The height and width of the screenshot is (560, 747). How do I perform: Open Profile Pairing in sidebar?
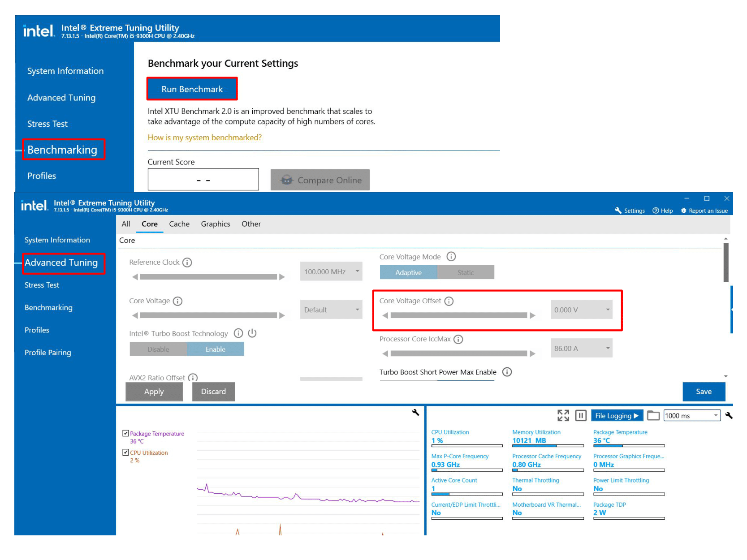[x=47, y=353]
